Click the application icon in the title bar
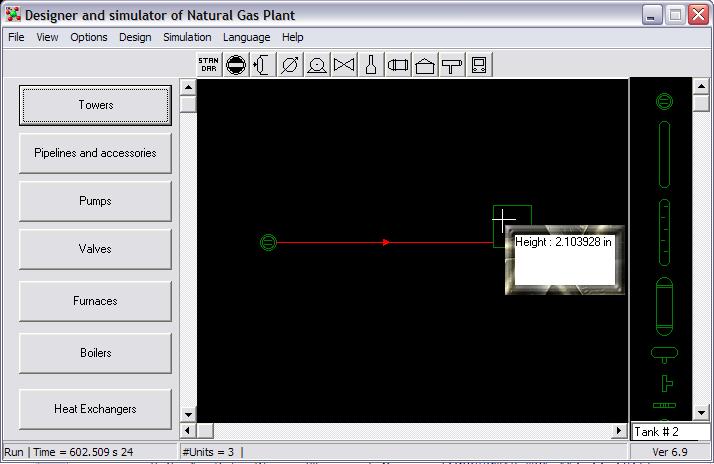The width and height of the screenshot is (714, 464). tap(13, 15)
